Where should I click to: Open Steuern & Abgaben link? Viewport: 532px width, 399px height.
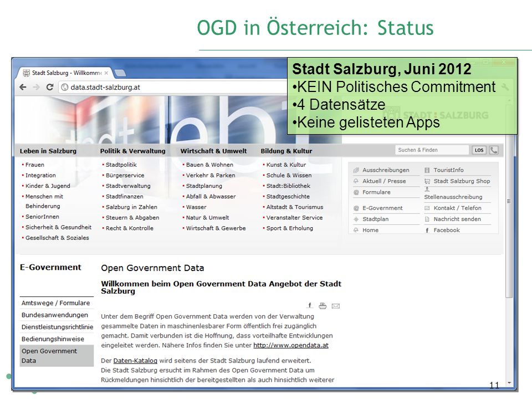click(132, 218)
